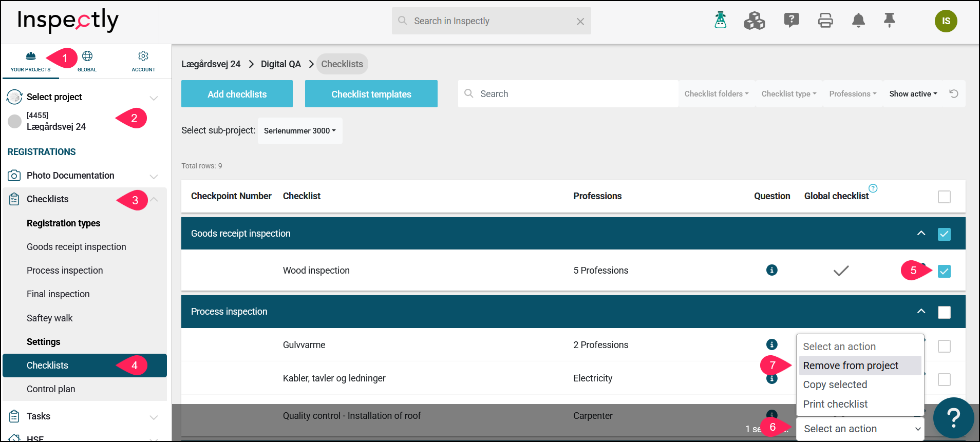Collapse the Goods receipt inspection group
This screenshot has width=980, height=442.
coord(921,233)
